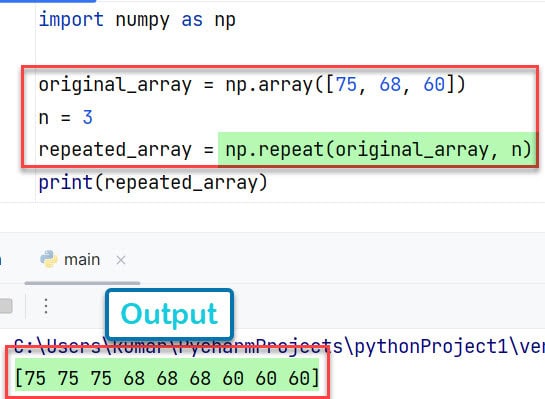Click the print function name
The image size is (545, 399).
[x=65, y=183]
